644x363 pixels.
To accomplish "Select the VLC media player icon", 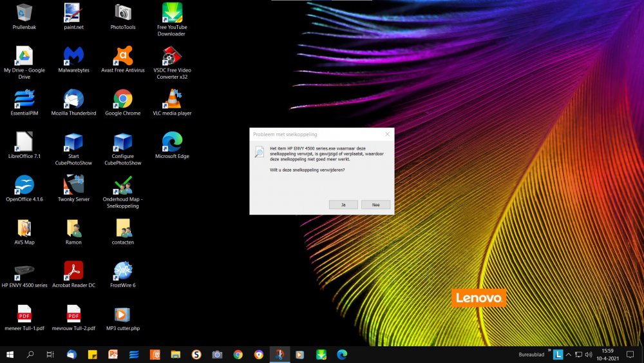I will (x=171, y=99).
